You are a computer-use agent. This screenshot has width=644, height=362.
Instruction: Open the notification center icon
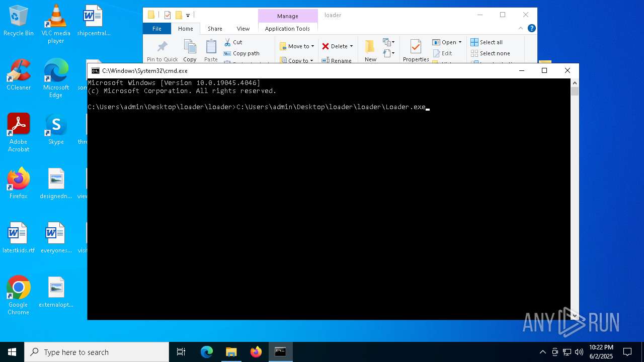pyautogui.click(x=627, y=352)
